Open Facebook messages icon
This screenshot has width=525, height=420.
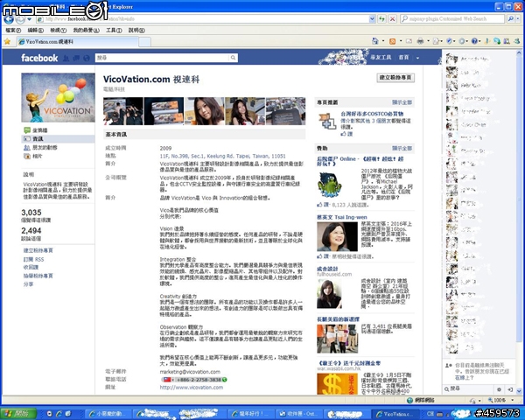pos(76,59)
